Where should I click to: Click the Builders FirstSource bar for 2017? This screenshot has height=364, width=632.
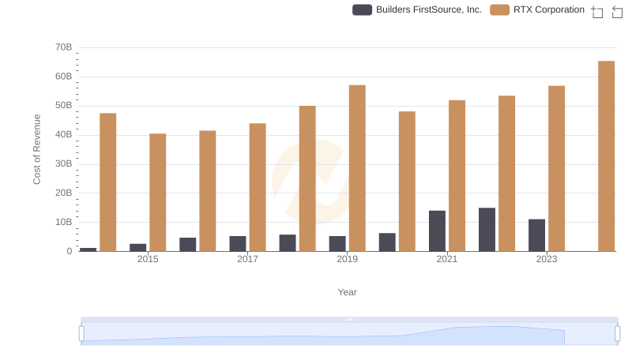click(x=238, y=244)
